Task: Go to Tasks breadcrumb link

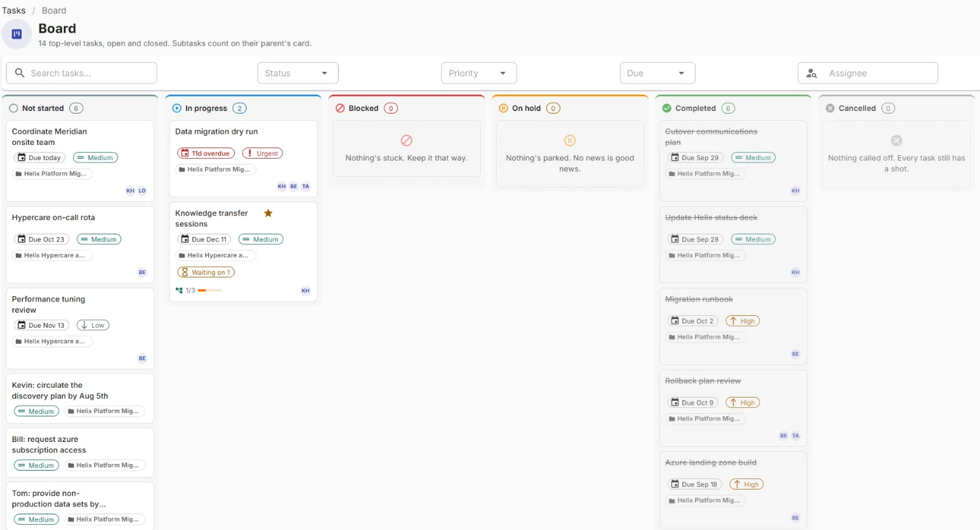Action: pos(14,10)
